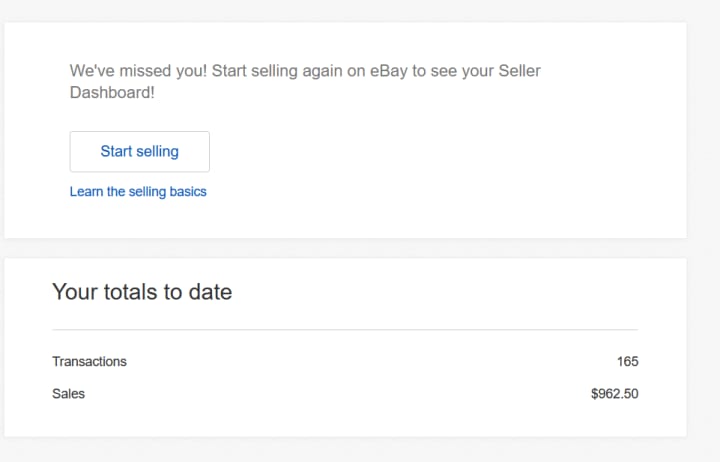Click the word "basics" in the help link
This screenshot has width=720, height=462.
coord(187,191)
